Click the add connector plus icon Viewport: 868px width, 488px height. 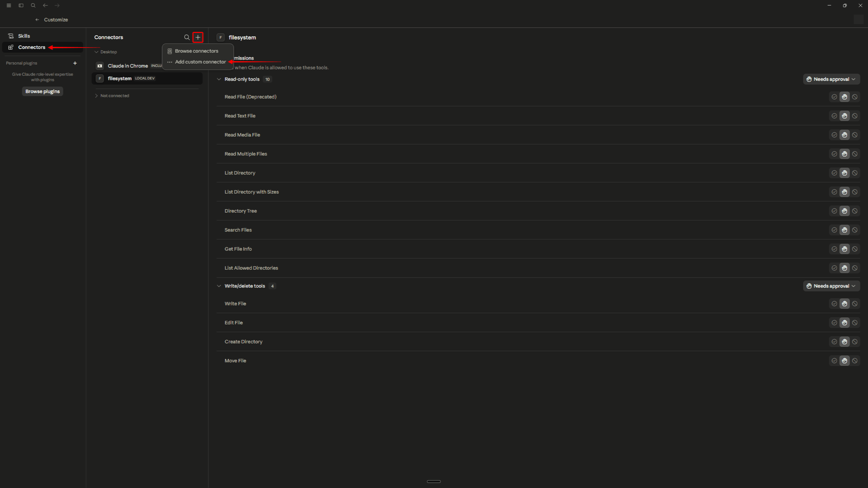pos(198,37)
